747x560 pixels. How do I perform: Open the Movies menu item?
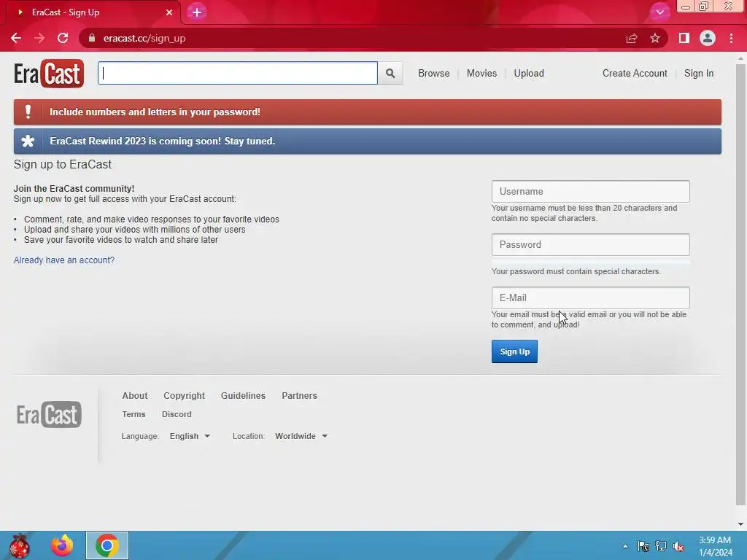pyautogui.click(x=481, y=74)
